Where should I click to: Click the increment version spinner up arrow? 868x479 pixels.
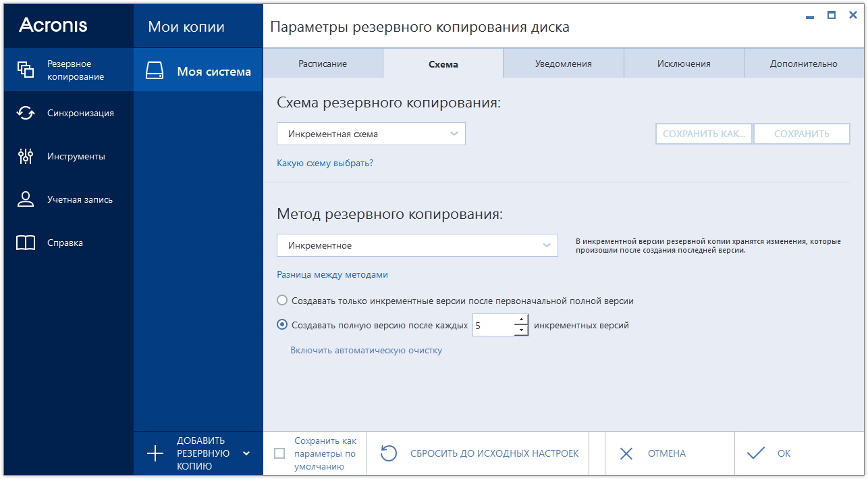[521, 320]
